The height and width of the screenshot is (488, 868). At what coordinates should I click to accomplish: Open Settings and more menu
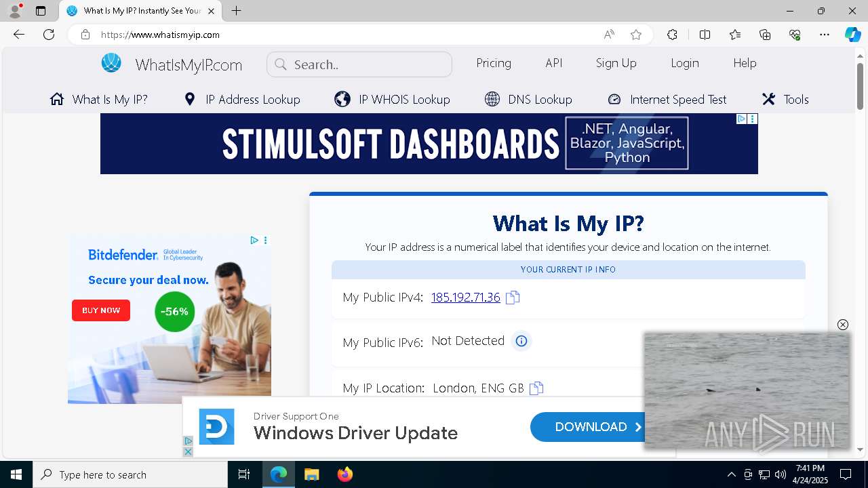coord(825,35)
